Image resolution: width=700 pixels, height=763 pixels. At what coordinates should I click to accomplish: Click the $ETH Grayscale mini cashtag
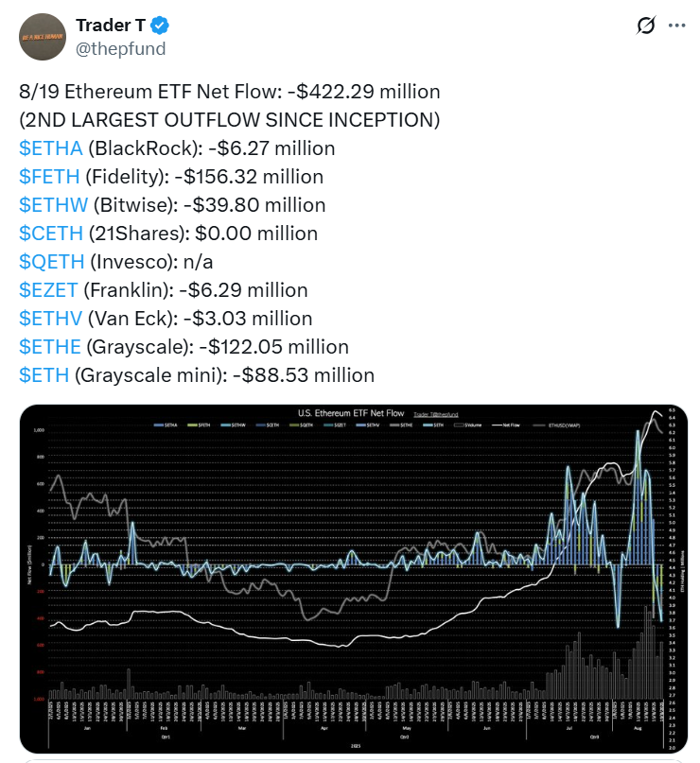click(x=44, y=375)
